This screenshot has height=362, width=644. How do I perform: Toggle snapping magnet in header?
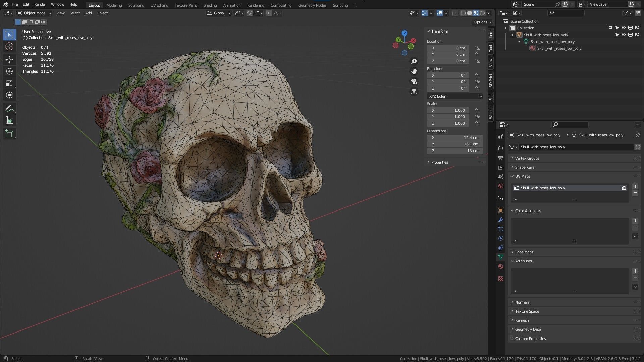[x=250, y=13]
